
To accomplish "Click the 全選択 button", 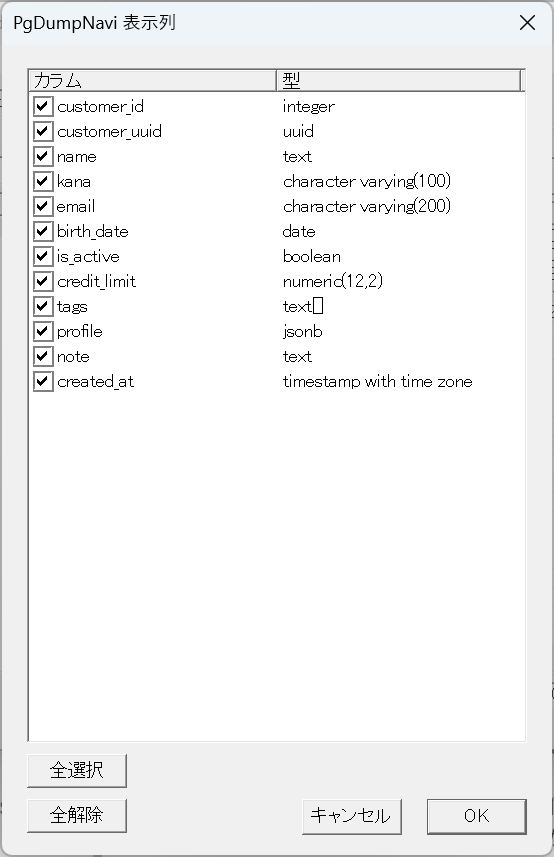I will click(77, 771).
